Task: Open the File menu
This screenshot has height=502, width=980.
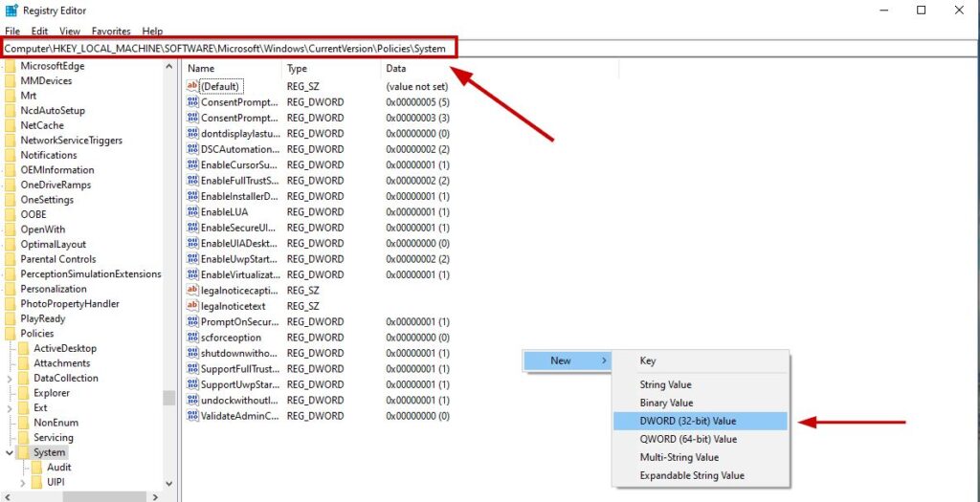Action: (x=12, y=31)
